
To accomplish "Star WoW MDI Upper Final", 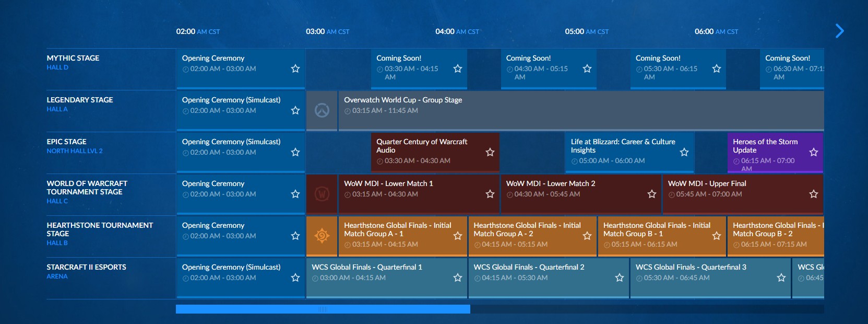I will pos(814,194).
